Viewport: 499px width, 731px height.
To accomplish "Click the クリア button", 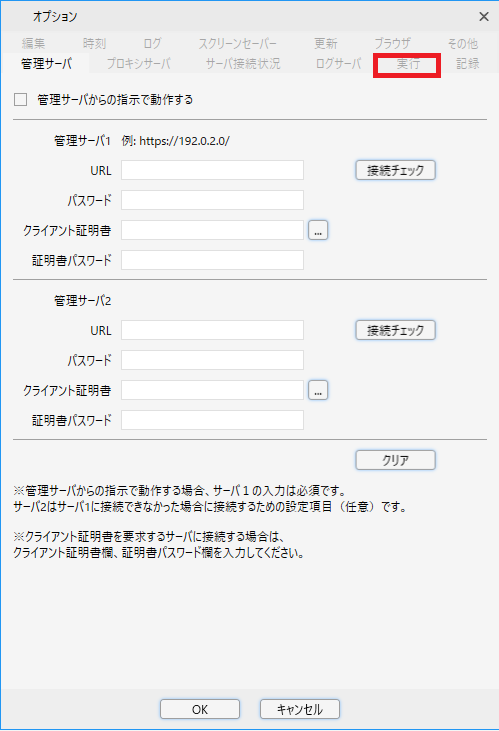I will [x=395, y=460].
